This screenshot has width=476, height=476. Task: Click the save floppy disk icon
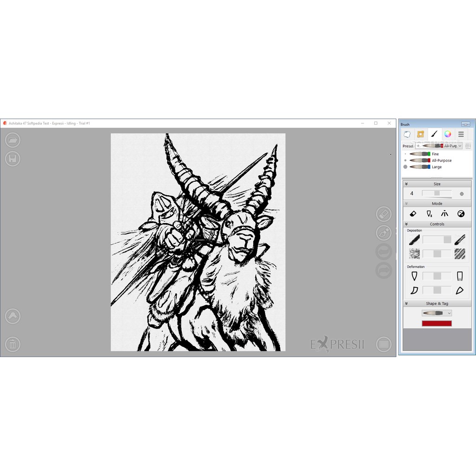click(x=13, y=159)
